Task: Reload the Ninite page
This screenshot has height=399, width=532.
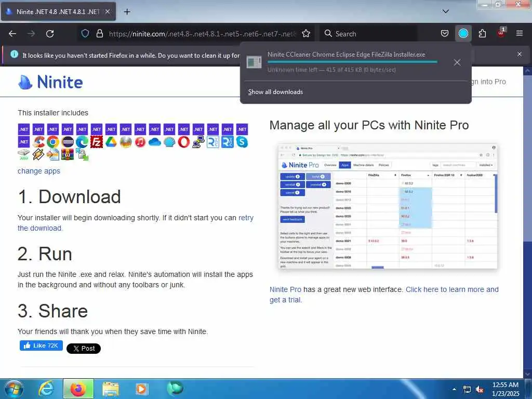Action: coord(50,34)
